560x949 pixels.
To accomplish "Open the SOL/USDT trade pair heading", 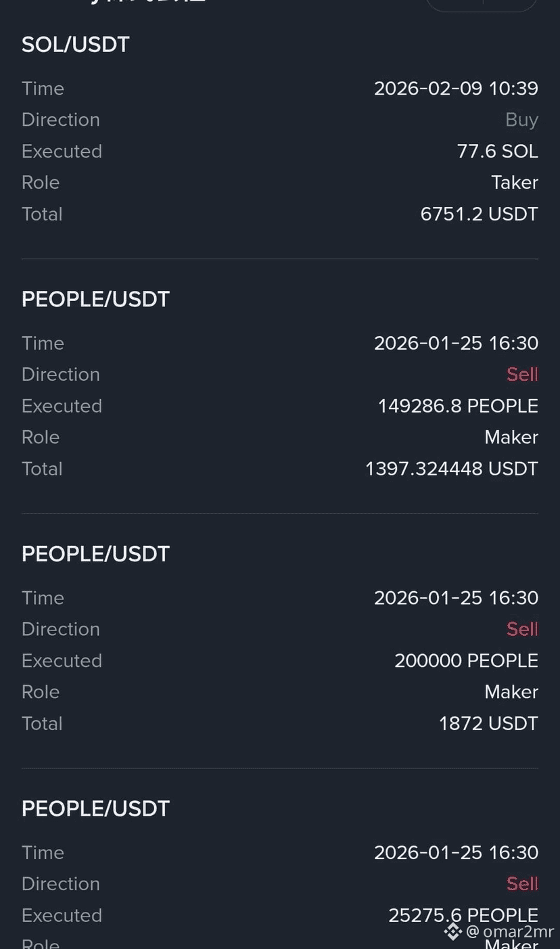I will click(76, 45).
